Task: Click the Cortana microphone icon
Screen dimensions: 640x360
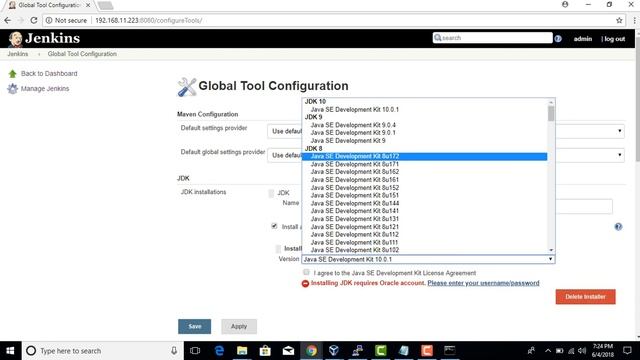Action: [174, 351]
